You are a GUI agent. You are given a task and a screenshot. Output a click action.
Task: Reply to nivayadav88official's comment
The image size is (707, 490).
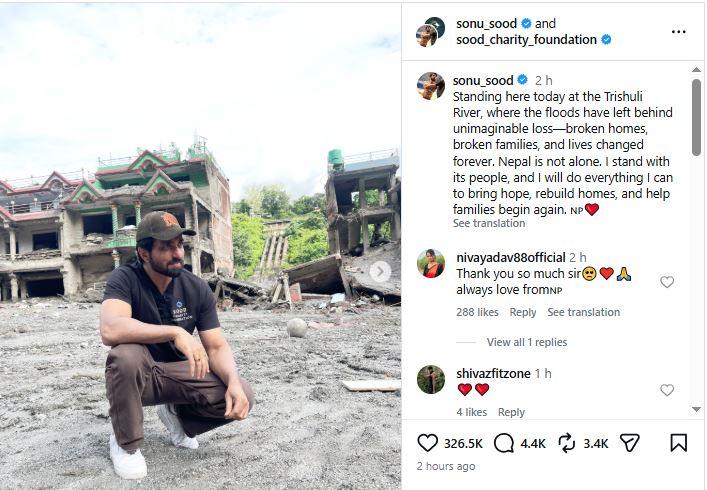click(x=523, y=312)
